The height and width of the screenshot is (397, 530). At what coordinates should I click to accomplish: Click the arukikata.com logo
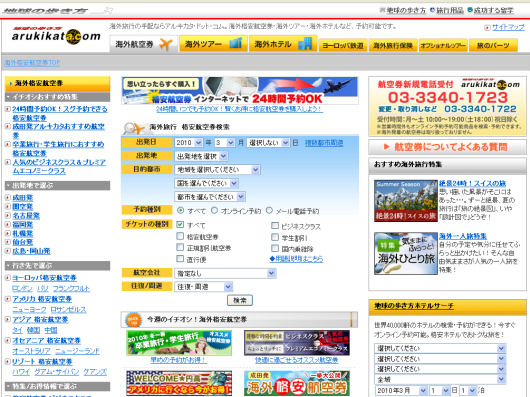coord(56,35)
